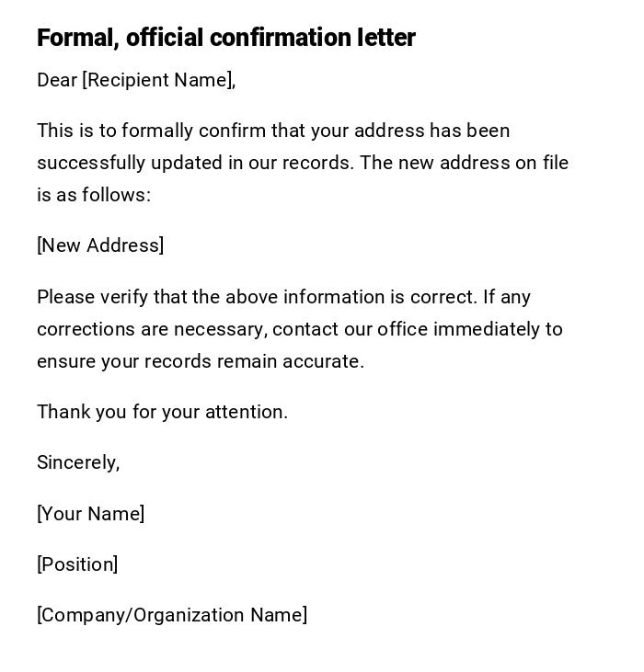Click the text 'is as follows:'
The width and height of the screenshot is (644, 672).
pyautogui.click(x=93, y=195)
